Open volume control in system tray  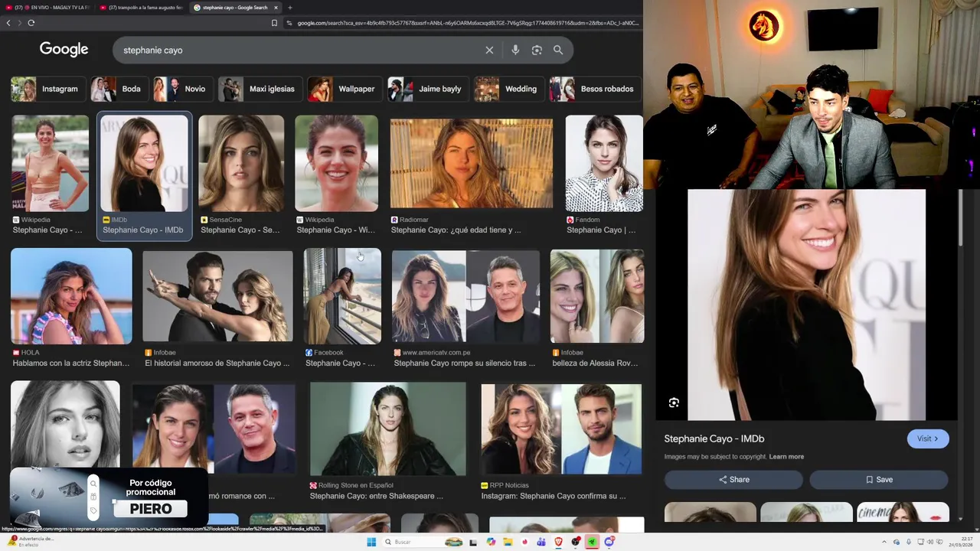click(932, 542)
